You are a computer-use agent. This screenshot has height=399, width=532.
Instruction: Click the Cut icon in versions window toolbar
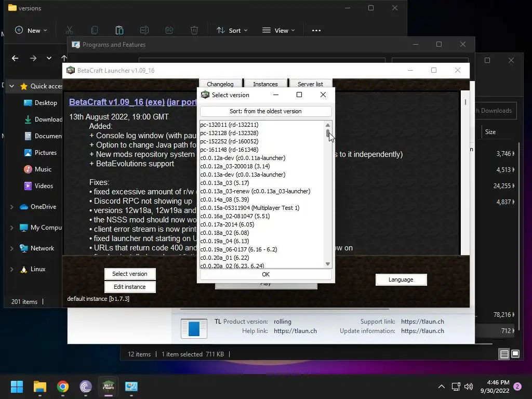click(x=69, y=30)
